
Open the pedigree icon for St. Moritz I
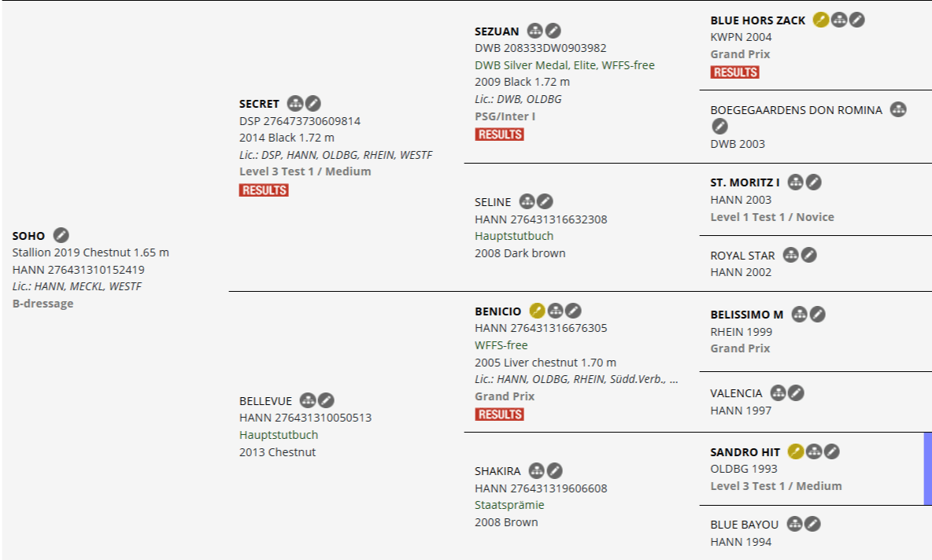tap(796, 182)
